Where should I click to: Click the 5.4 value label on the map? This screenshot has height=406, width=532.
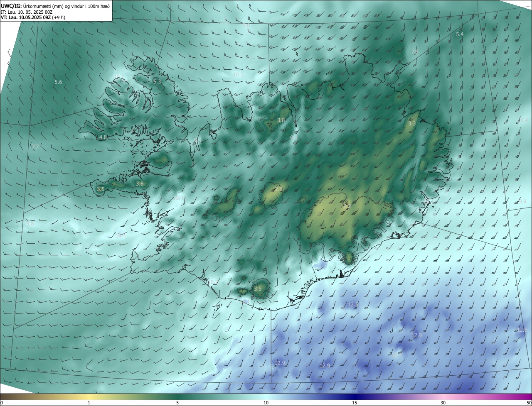tap(460, 34)
